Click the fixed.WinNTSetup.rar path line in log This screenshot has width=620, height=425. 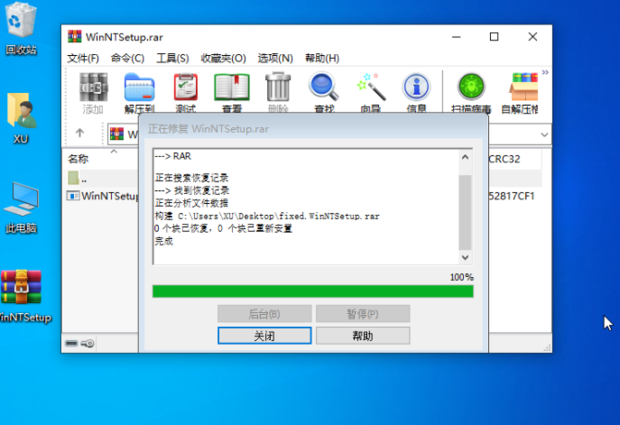[267, 216]
